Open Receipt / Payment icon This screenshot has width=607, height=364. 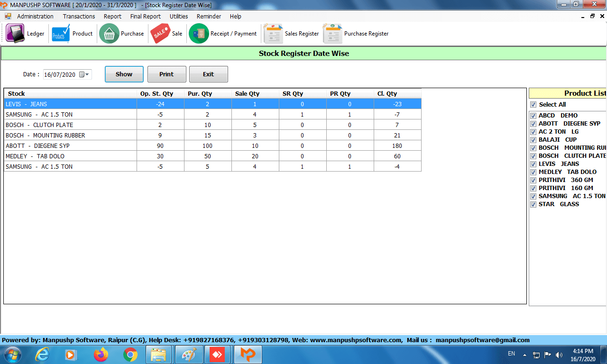click(199, 34)
